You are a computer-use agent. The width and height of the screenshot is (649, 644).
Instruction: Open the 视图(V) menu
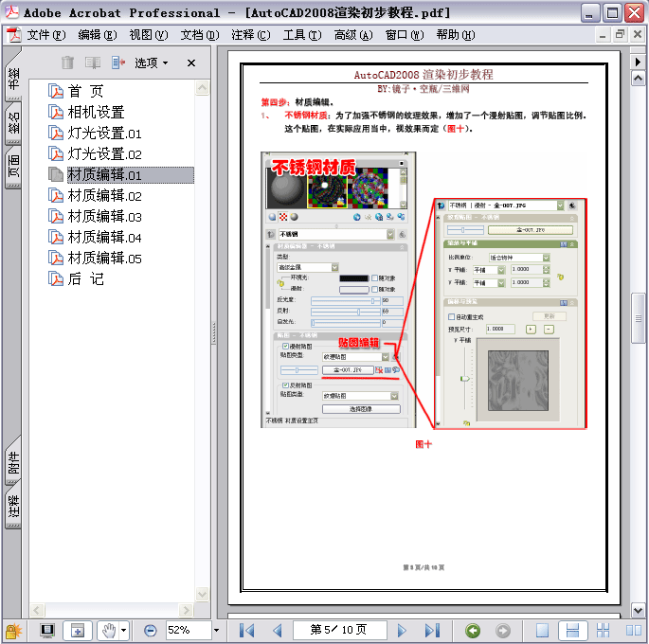(149, 35)
